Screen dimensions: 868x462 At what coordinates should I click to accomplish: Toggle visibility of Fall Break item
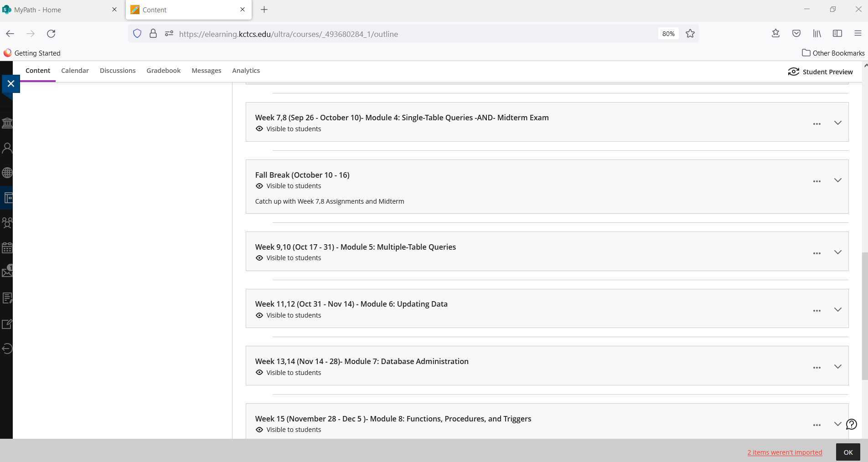click(x=288, y=186)
